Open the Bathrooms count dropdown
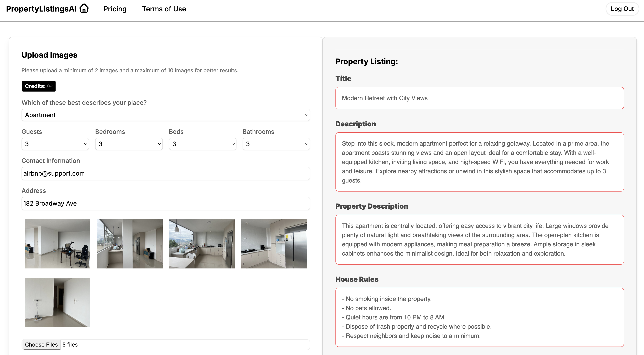The image size is (644, 355). [x=276, y=144]
